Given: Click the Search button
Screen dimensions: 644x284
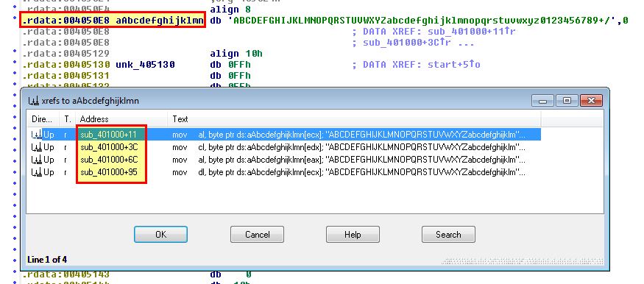Looking at the screenshot, I should pos(448,235).
